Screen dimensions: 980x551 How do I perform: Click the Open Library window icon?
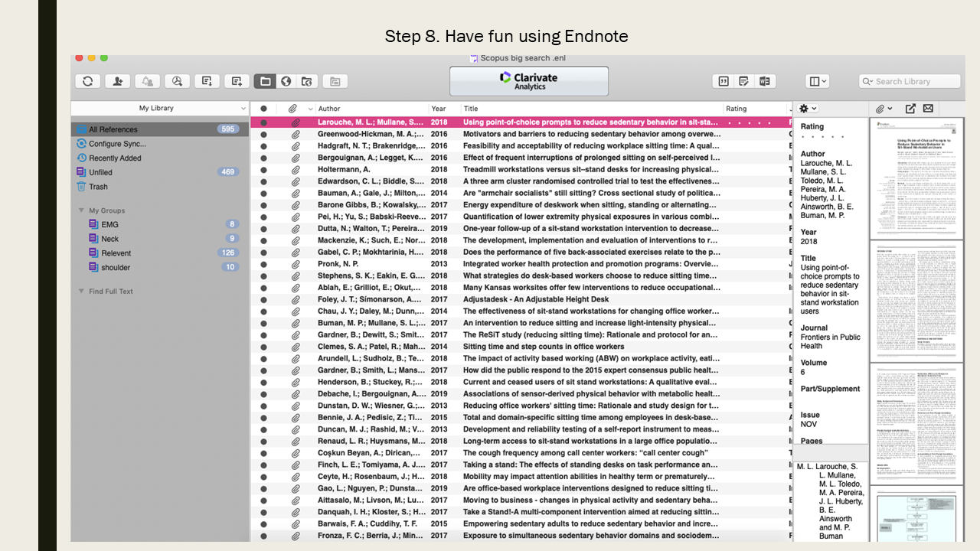click(x=335, y=81)
